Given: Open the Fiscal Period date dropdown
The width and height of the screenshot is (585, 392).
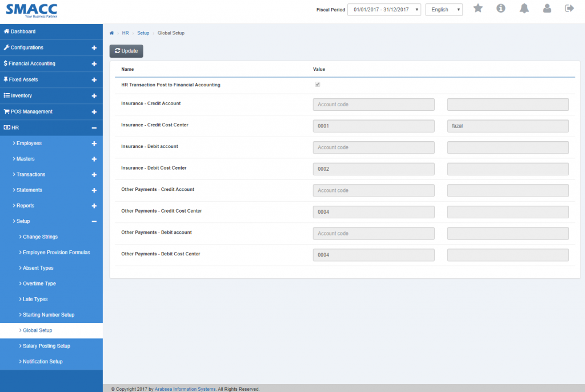Looking at the screenshot, I should 384,9.
